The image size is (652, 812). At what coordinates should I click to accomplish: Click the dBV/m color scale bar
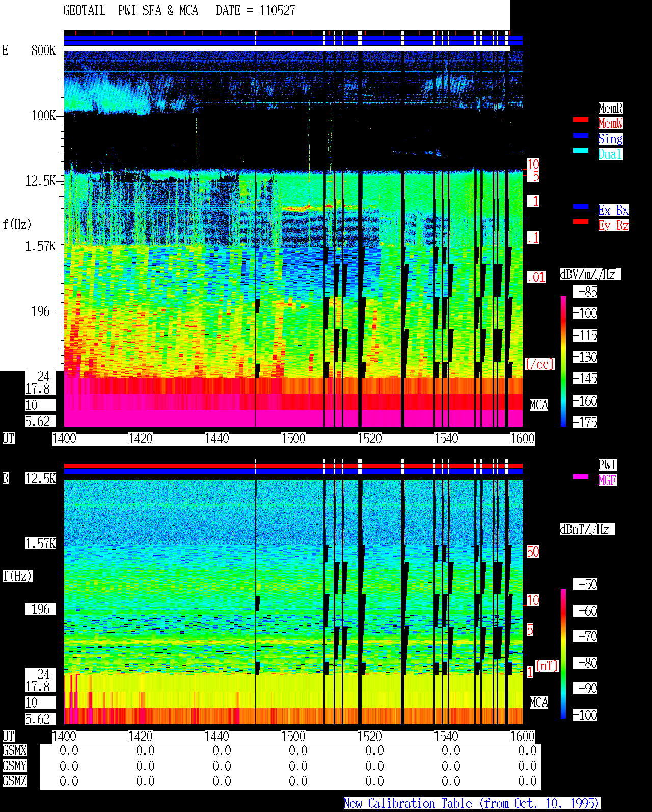point(563,361)
